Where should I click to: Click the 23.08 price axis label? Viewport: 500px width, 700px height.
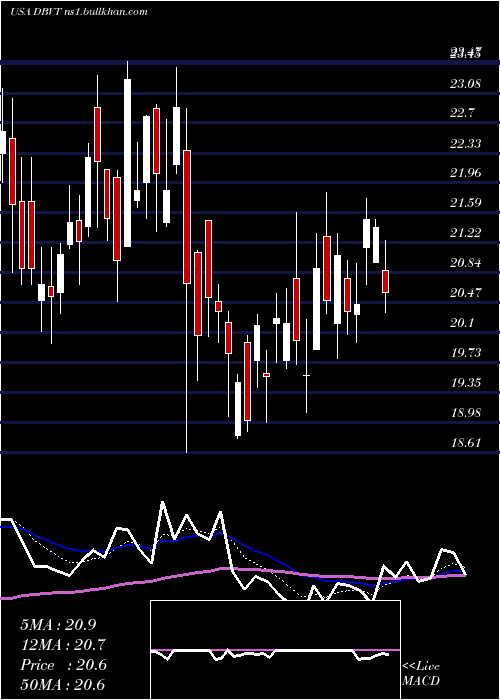click(466, 83)
